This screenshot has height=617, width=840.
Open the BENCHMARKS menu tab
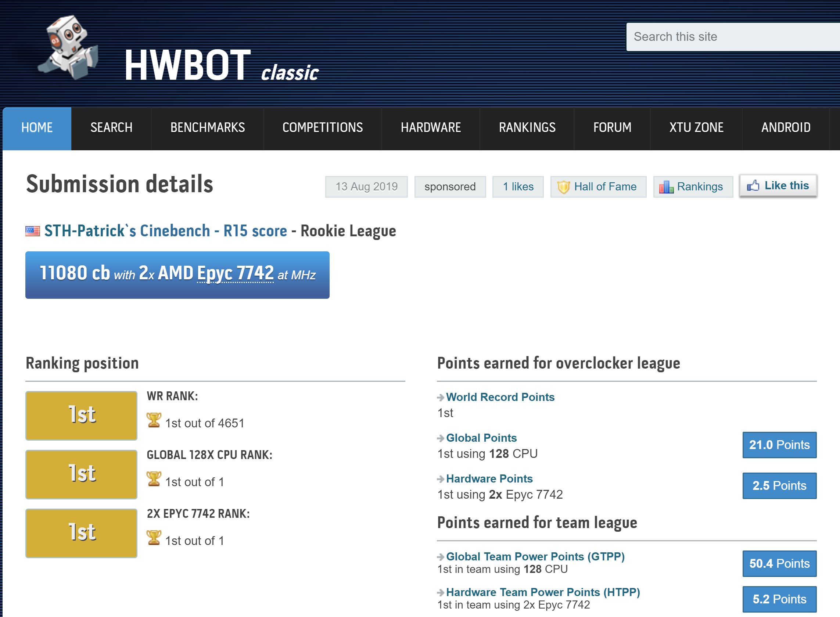click(207, 128)
